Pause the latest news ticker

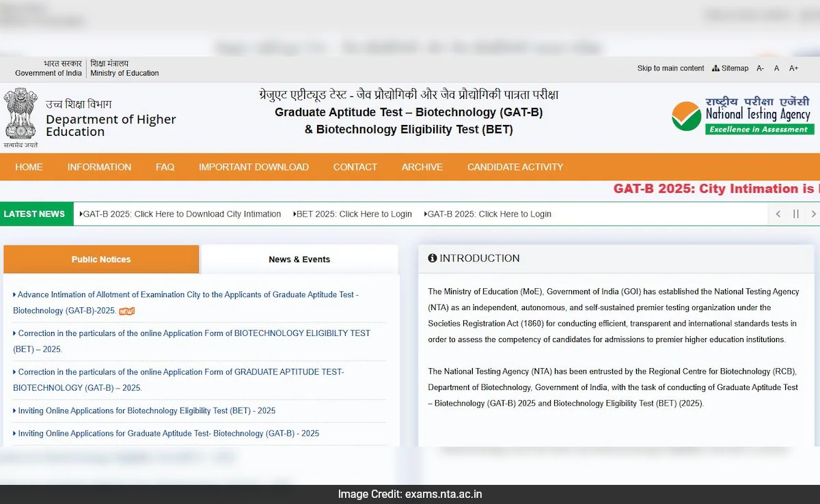[795, 214]
